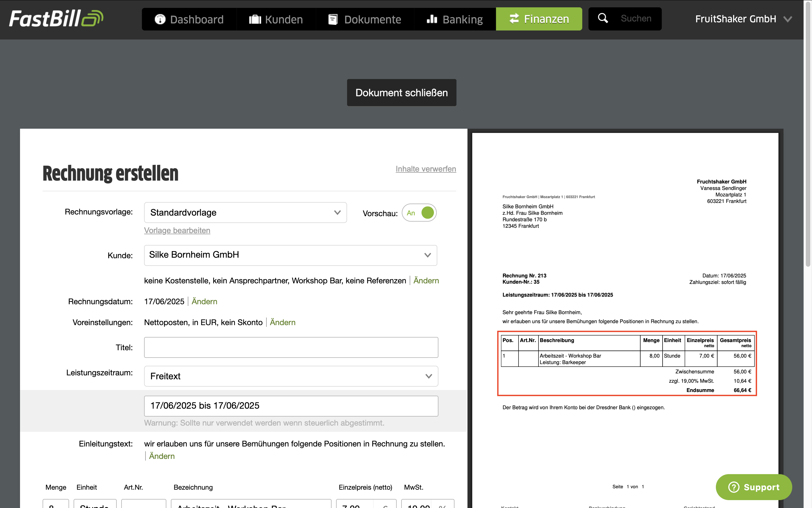Image resolution: width=812 pixels, height=508 pixels.
Task: Click the Dokumente page icon
Action: (x=332, y=19)
